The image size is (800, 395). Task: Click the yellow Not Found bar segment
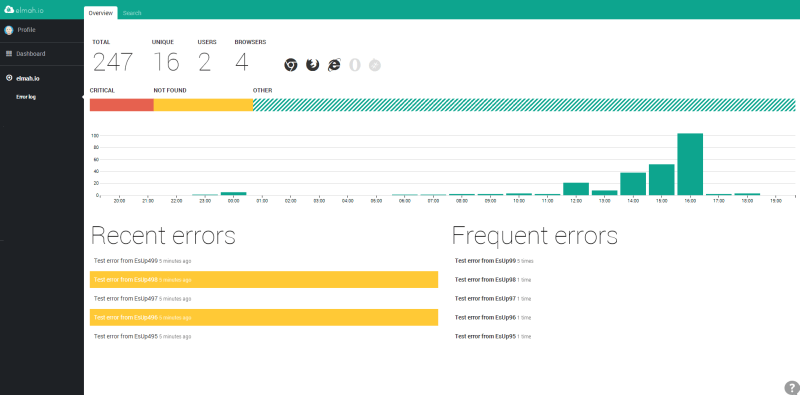[x=203, y=105]
